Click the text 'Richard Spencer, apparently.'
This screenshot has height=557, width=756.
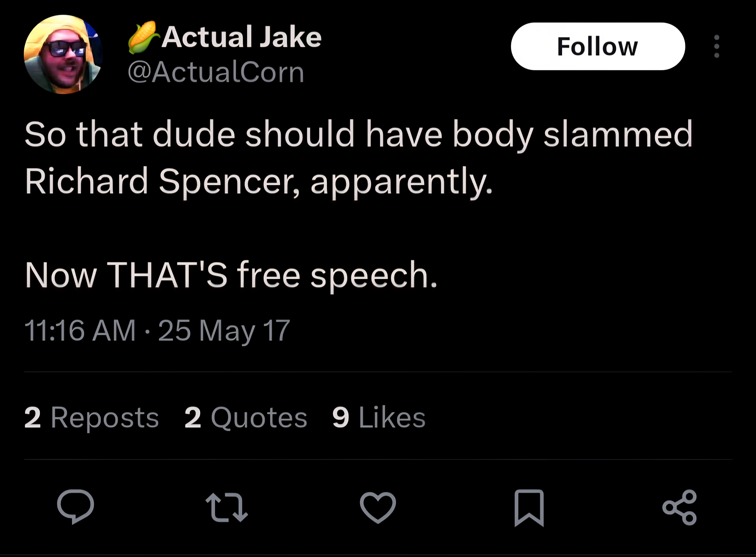259,181
